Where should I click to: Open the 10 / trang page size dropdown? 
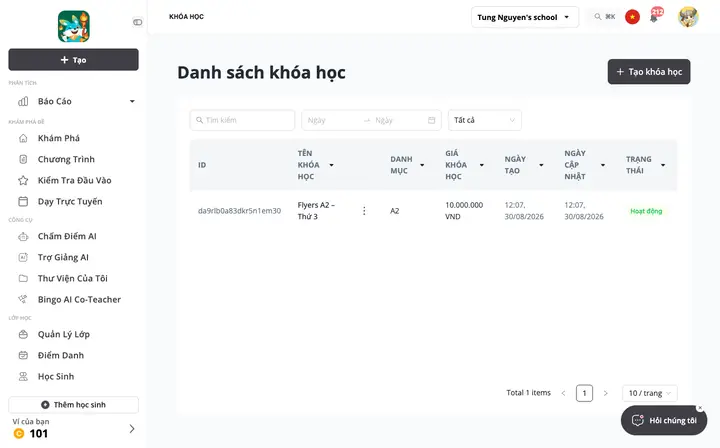(650, 393)
